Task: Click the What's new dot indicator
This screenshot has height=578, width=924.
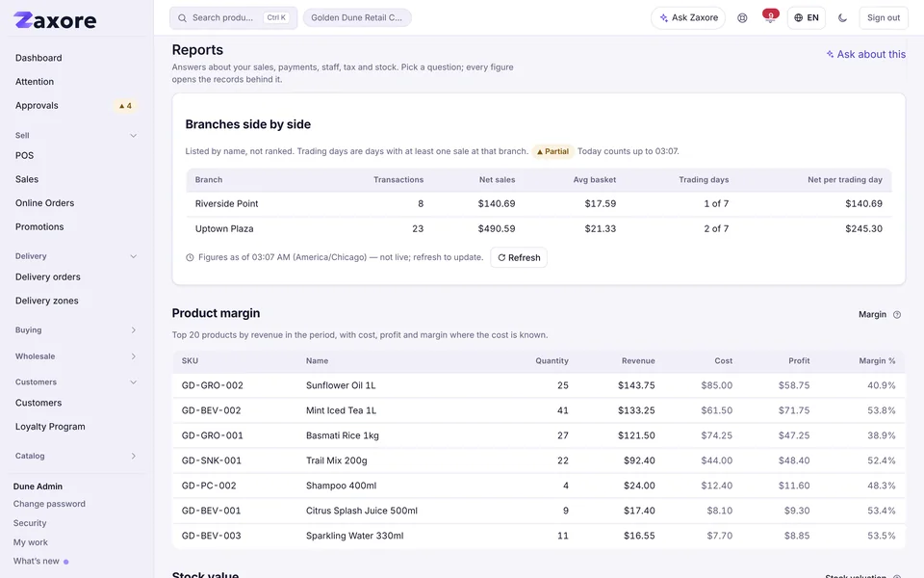Action: (66, 562)
